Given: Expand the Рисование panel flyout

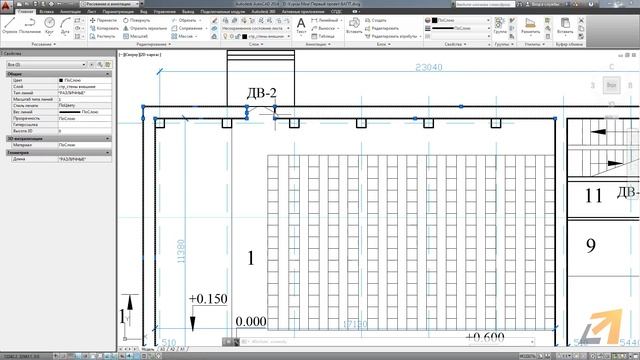Looking at the screenshot, I should [x=44, y=44].
